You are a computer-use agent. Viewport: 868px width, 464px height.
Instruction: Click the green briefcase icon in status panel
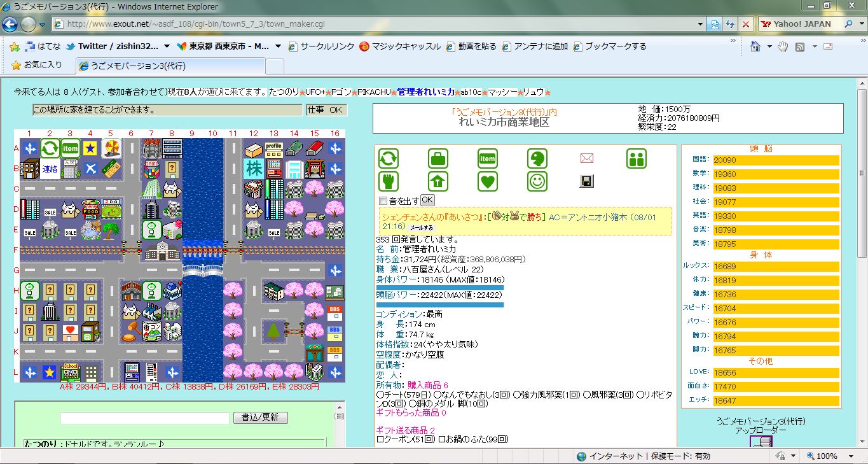tap(438, 158)
